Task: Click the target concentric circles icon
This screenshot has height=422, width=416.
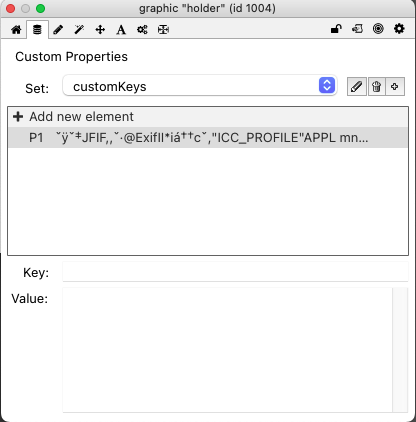Action: [378, 29]
